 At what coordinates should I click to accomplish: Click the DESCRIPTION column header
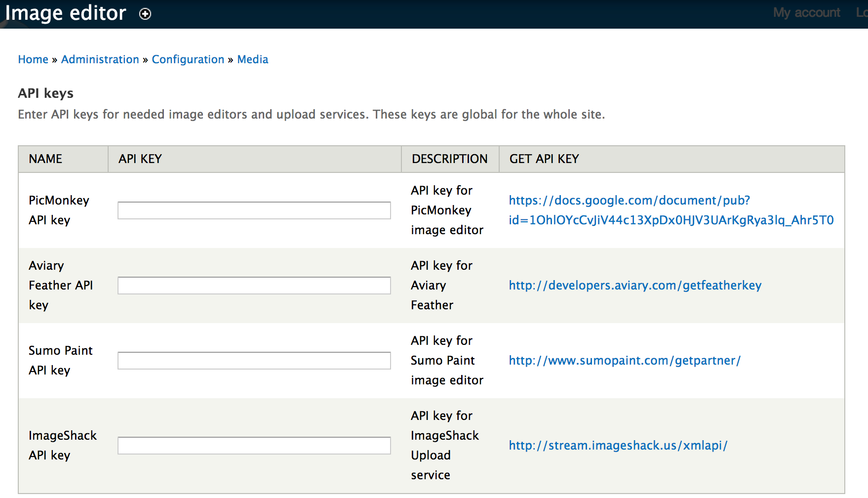(x=449, y=159)
